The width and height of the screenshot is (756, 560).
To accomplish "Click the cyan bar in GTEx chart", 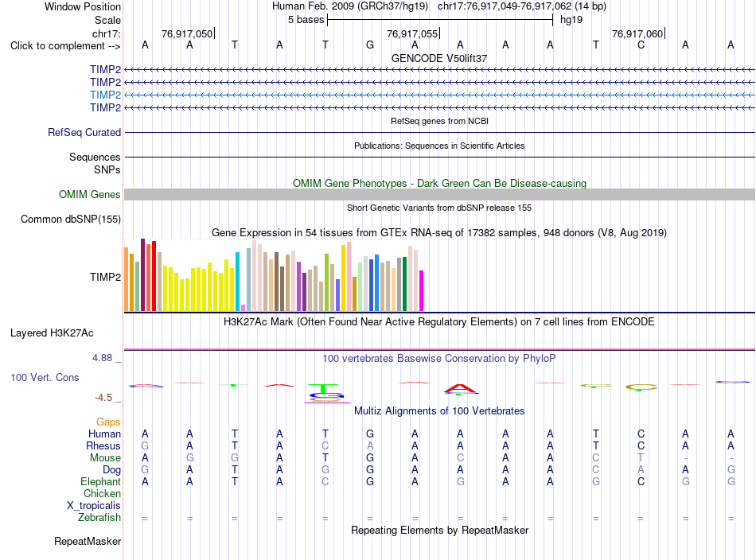I will tap(237, 282).
